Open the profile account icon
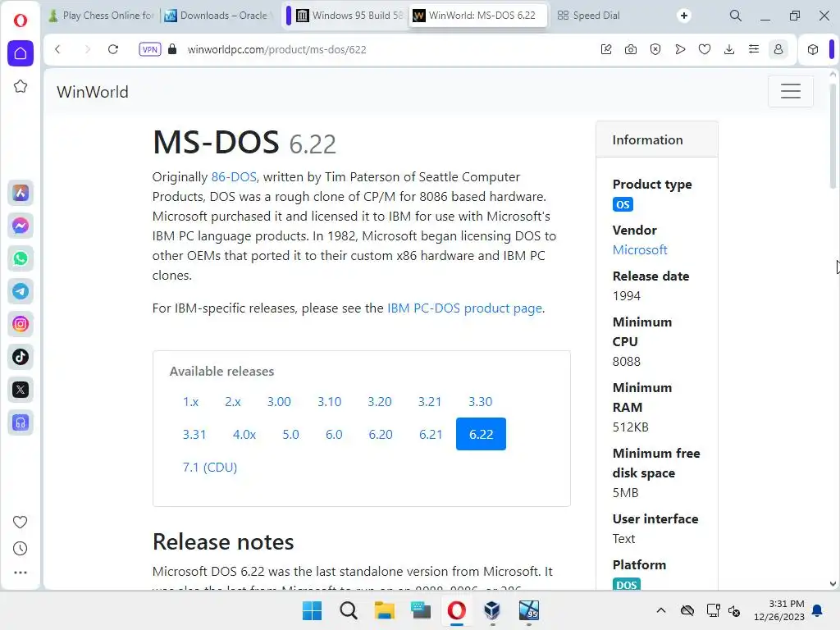 coord(778,49)
